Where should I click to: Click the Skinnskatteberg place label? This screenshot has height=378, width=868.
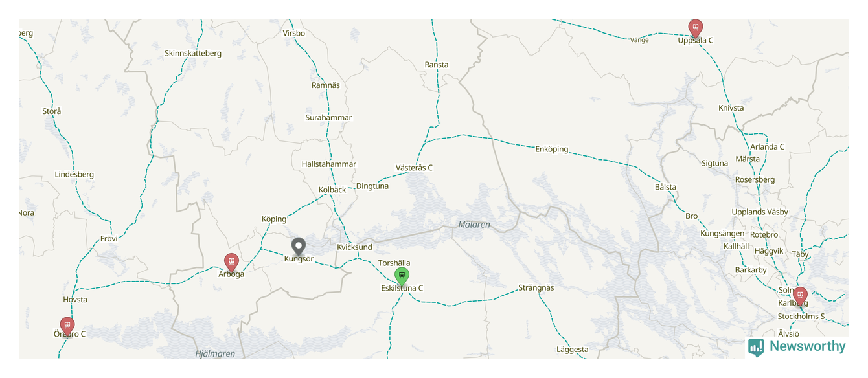(x=193, y=53)
